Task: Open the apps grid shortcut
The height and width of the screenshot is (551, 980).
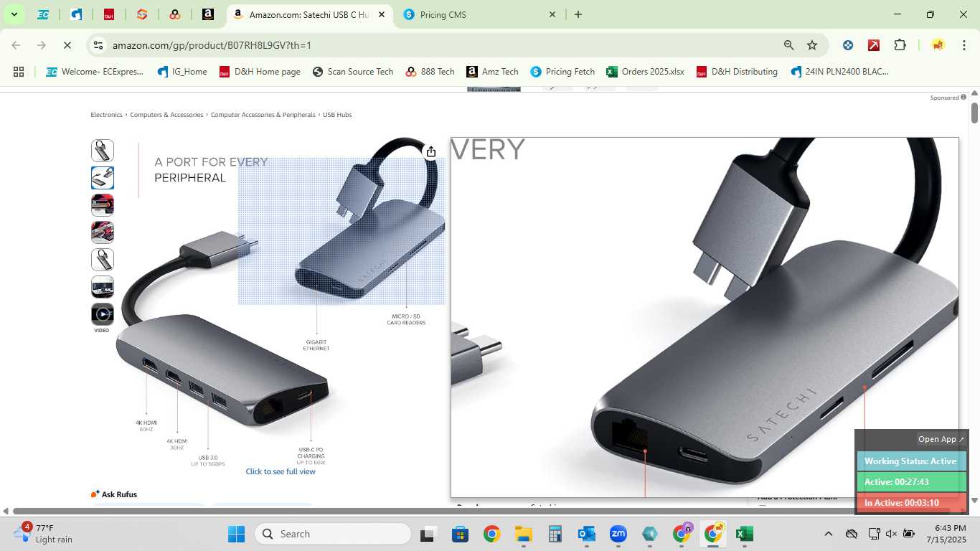Action: pos(19,72)
